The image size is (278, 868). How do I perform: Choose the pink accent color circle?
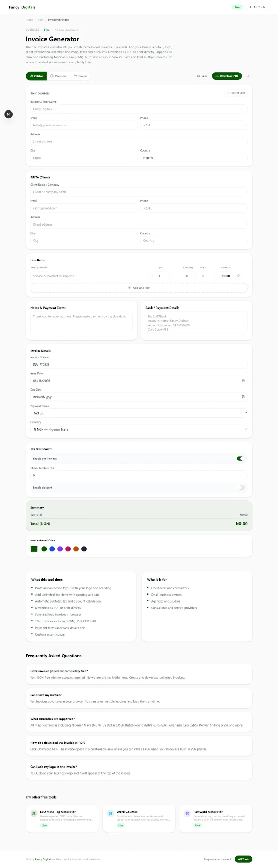coord(68,549)
